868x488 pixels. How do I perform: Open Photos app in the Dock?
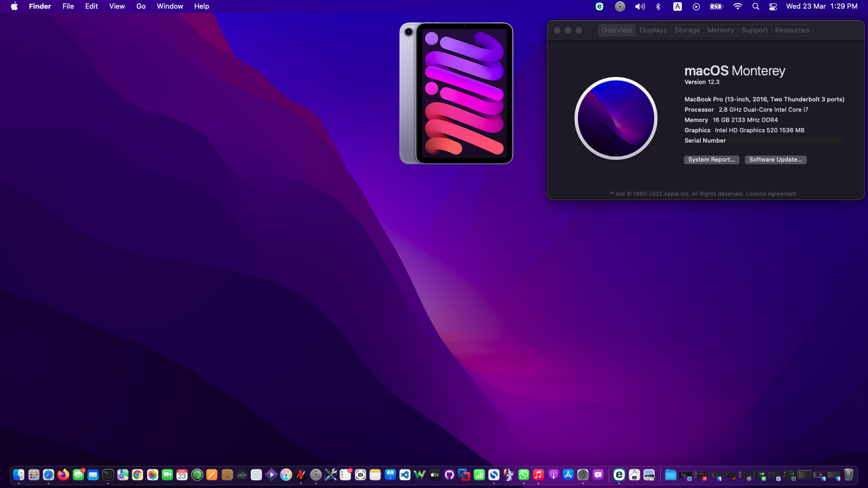coord(152,475)
